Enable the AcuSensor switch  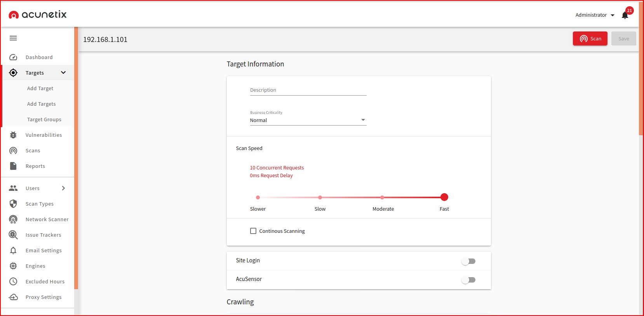[468, 280]
